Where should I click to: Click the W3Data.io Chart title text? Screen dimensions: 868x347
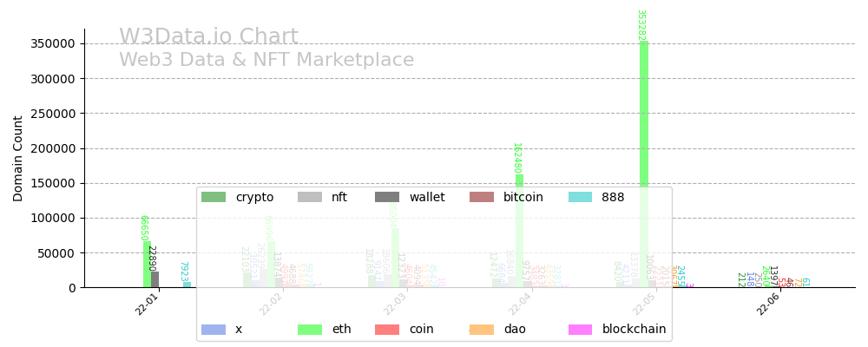(x=208, y=37)
